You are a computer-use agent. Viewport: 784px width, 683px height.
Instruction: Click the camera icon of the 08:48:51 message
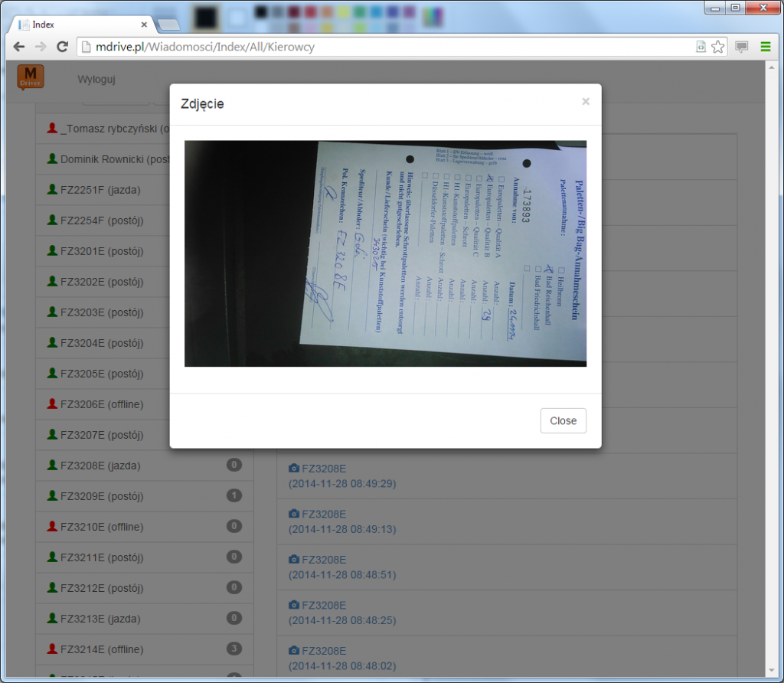click(294, 559)
